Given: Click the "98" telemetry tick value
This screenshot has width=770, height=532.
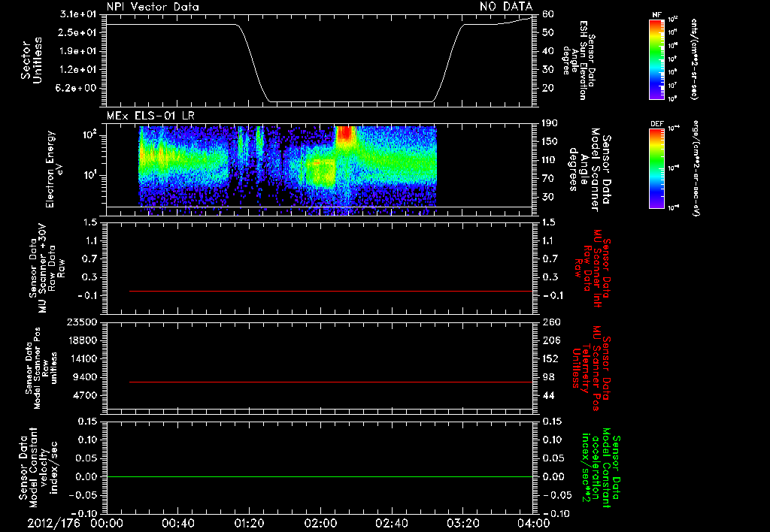Looking at the screenshot, I should click(x=548, y=377).
